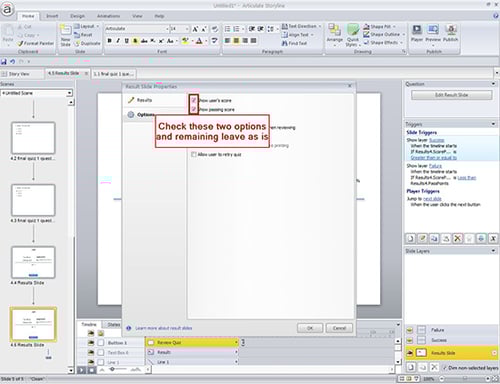Open the font name dropdown

137,29
